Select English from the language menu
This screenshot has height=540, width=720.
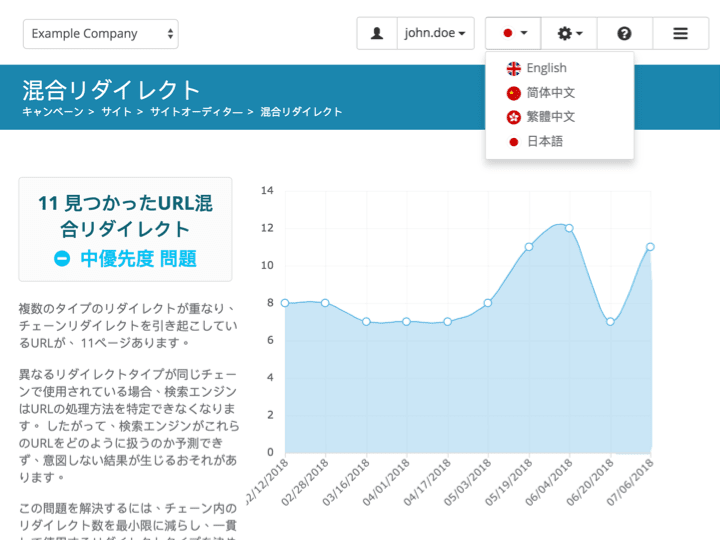click(x=546, y=69)
